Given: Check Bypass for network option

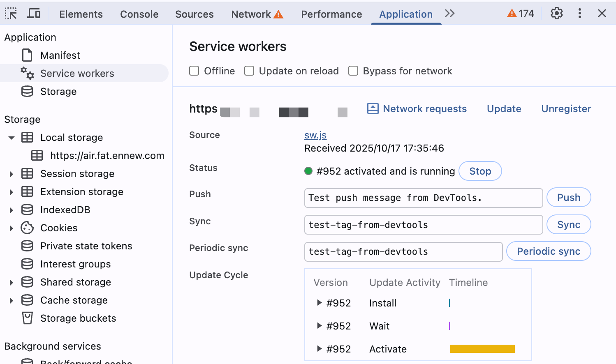Looking at the screenshot, I should [x=353, y=71].
